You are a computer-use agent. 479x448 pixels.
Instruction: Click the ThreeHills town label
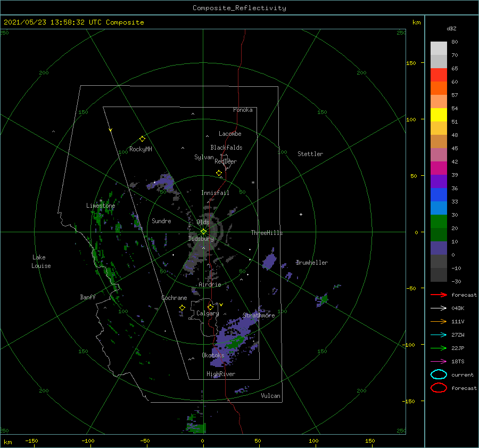click(x=267, y=233)
